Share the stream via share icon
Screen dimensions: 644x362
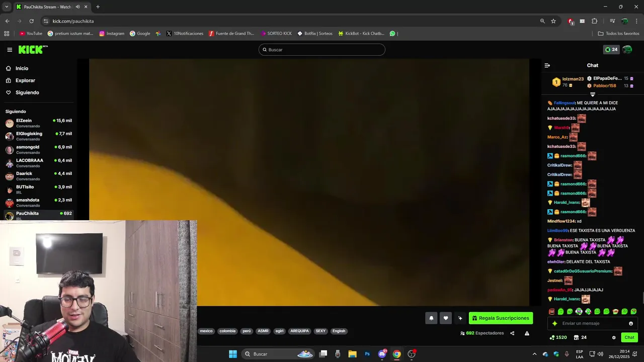pyautogui.click(x=512, y=333)
